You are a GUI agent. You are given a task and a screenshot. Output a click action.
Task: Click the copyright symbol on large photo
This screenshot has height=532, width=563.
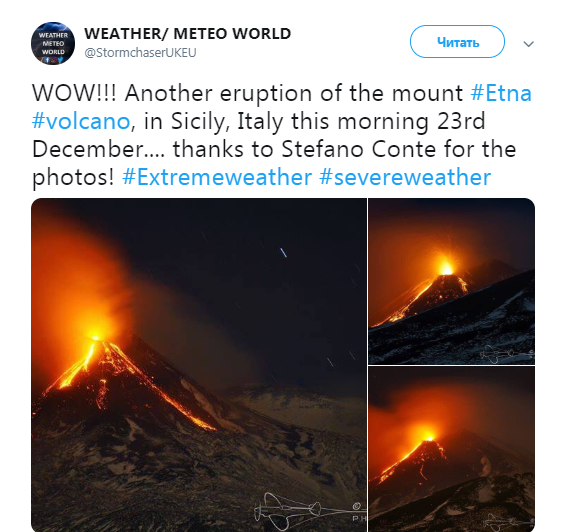pos(356,507)
